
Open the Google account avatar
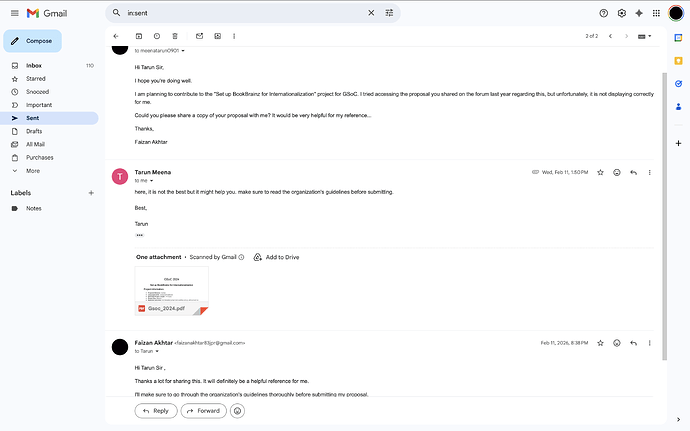675,13
